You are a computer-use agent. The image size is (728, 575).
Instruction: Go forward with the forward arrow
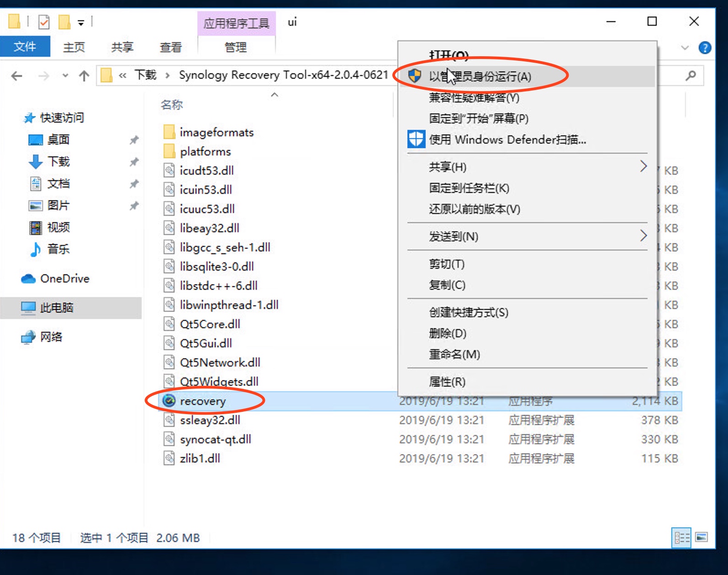pos(44,76)
